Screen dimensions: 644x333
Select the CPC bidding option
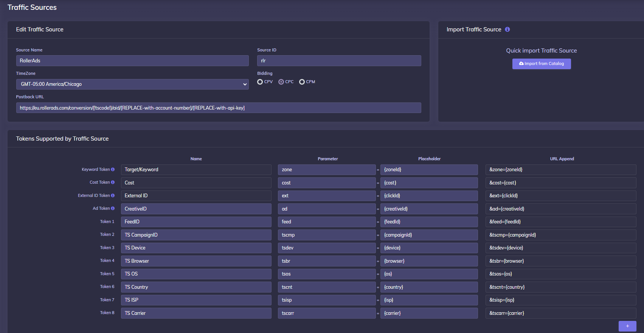click(x=281, y=82)
